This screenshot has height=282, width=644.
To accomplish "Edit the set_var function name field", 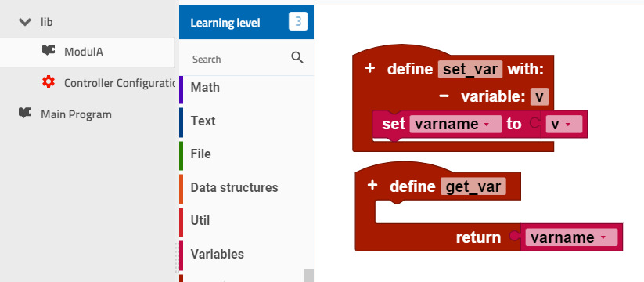I will [x=470, y=69].
